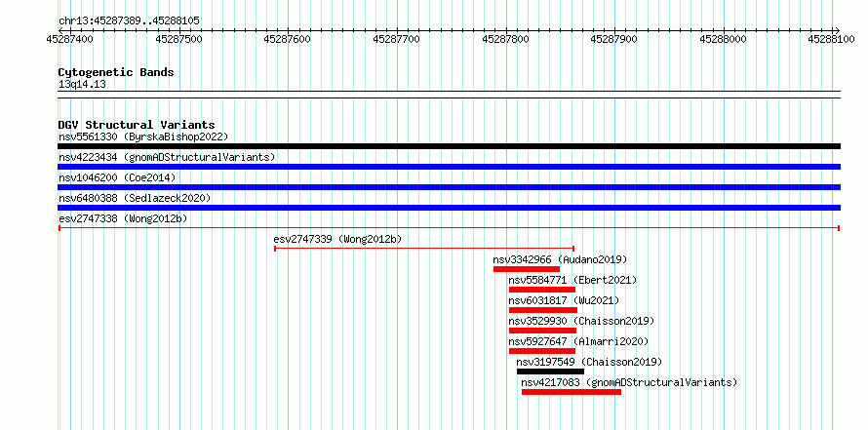Click the nsv6031817 (Wu2021) label
This screenshot has height=430, width=868.
point(564,300)
